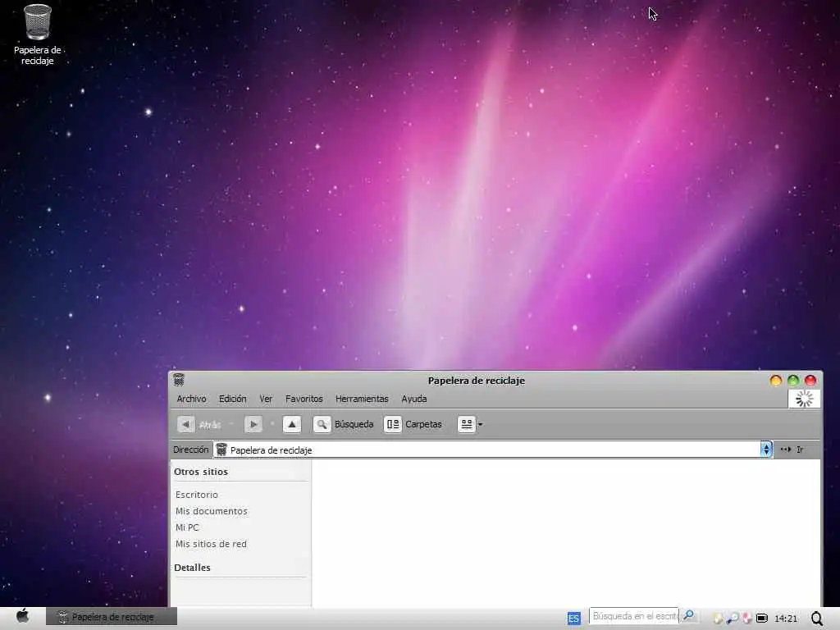This screenshot has height=630, width=840.
Task: Click the Búsqueda en el escritorio field
Action: [634, 616]
